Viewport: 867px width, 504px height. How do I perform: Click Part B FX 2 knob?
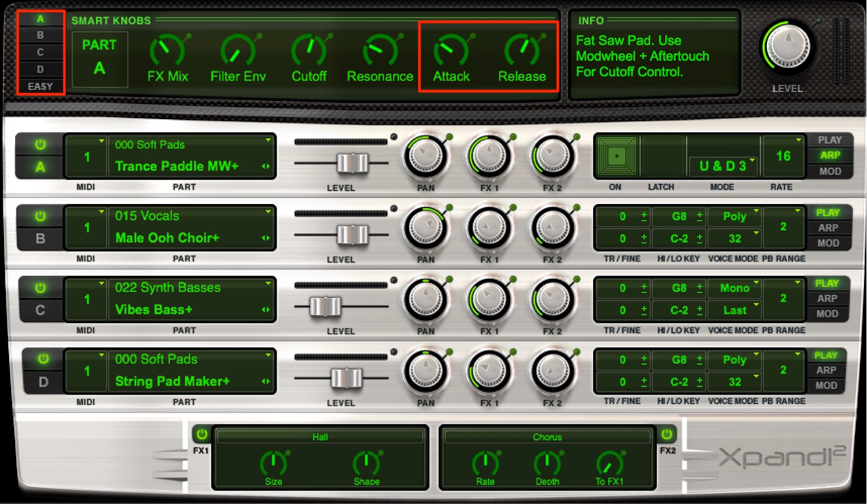click(552, 227)
